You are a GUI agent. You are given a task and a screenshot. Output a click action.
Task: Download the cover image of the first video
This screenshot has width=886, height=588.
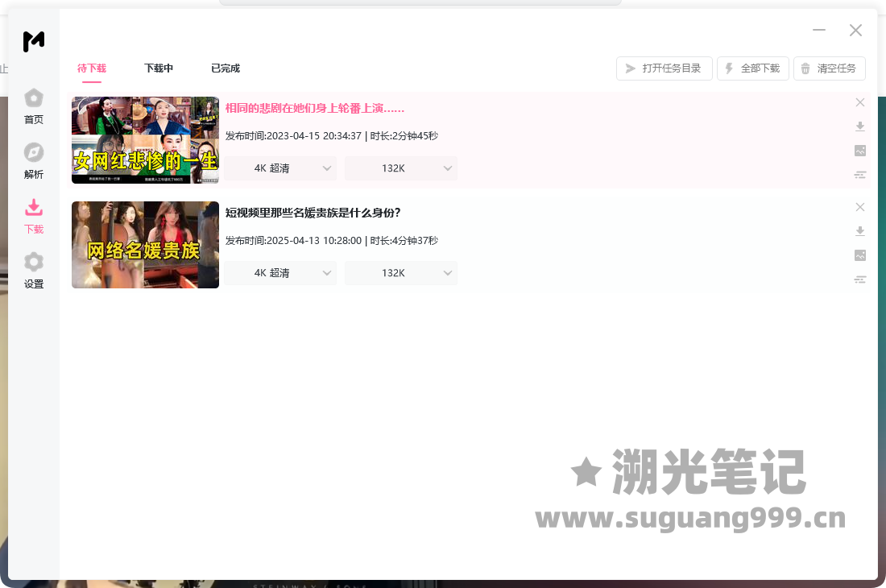pyautogui.click(x=860, y=151)
